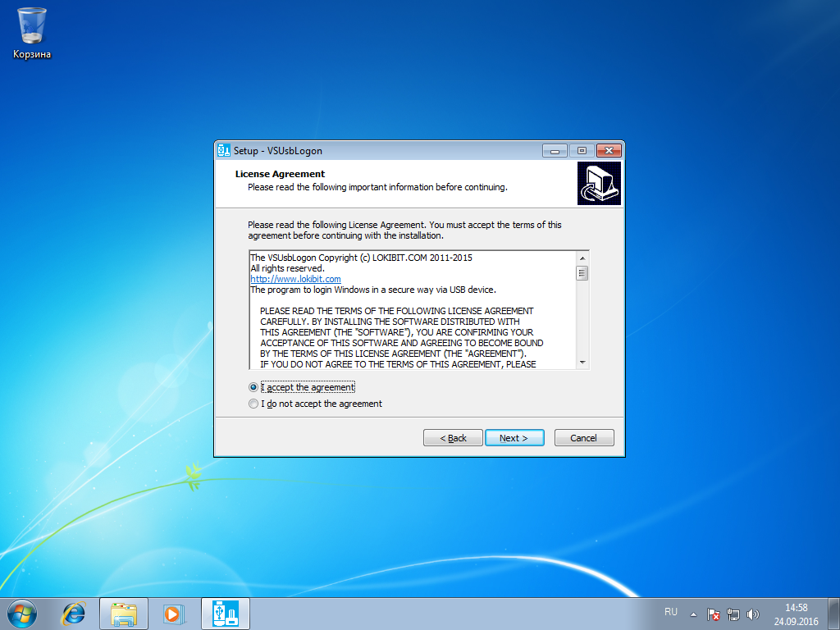Click the license scrollbar up arrow

(582, 258)
